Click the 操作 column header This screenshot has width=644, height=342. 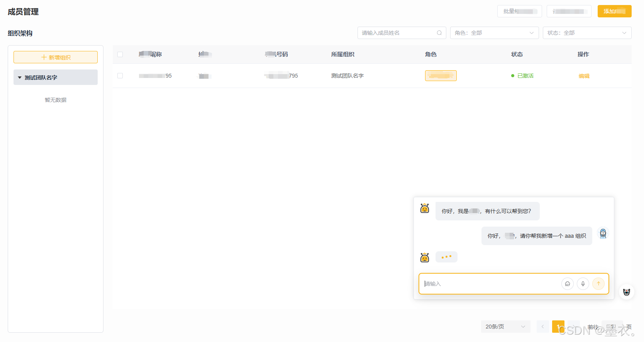583,54
